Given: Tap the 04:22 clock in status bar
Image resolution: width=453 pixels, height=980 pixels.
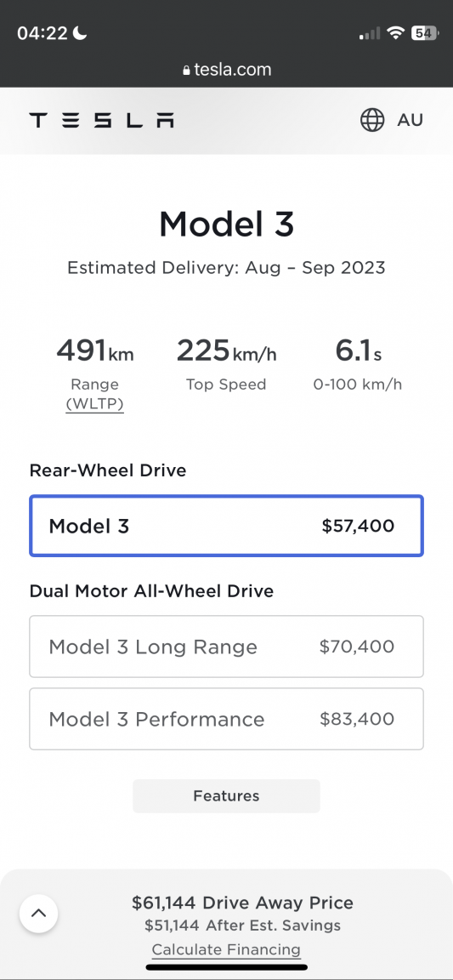Looking at the screenshot, I should (x=42, y=33).
